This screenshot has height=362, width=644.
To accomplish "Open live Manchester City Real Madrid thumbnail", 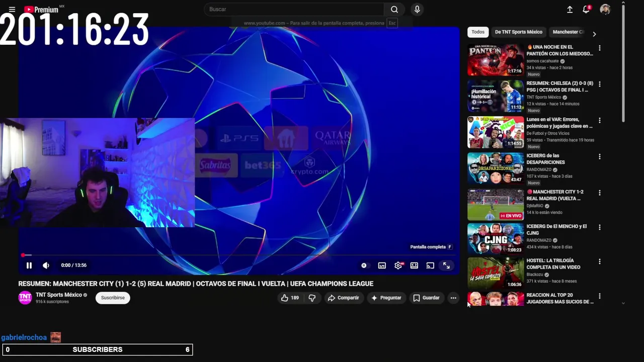I will (x=496, y=205).
